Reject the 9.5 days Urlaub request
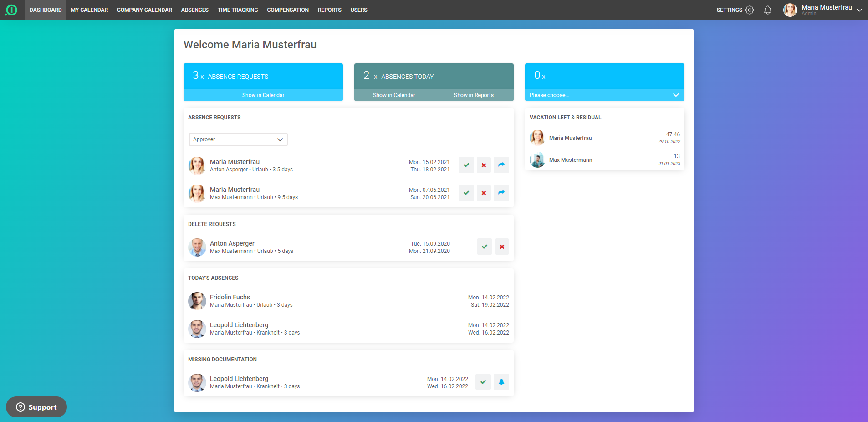Viewport: 868px width, 422px height. coord(483,193)
